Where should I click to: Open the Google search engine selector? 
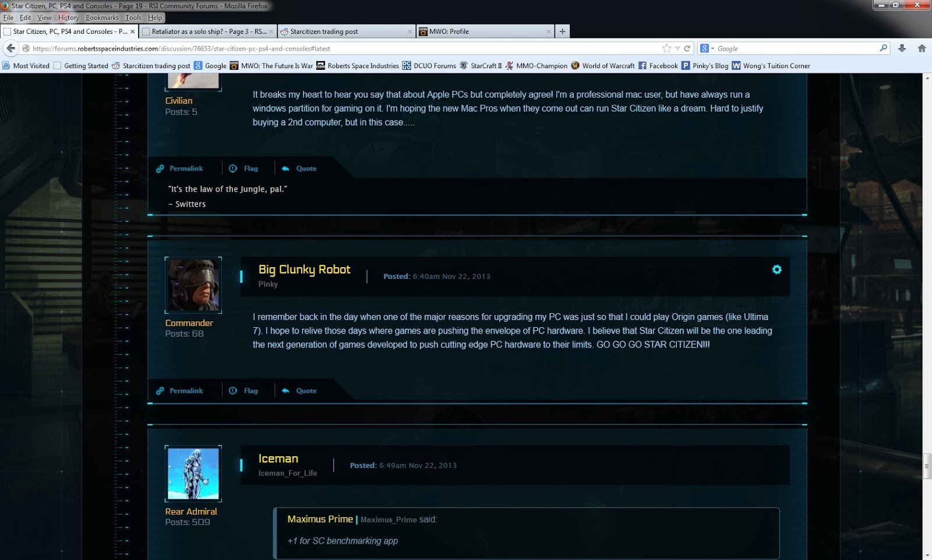click(707, 48)
